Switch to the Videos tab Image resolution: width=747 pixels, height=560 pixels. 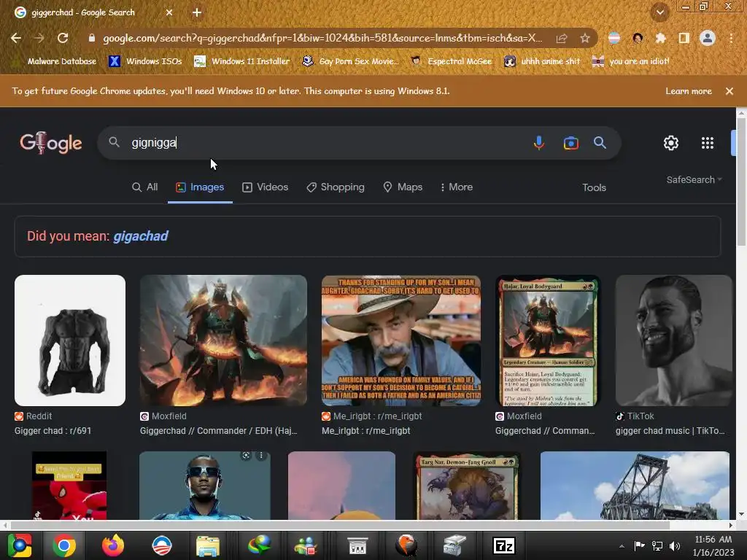[x=266, y=187]
